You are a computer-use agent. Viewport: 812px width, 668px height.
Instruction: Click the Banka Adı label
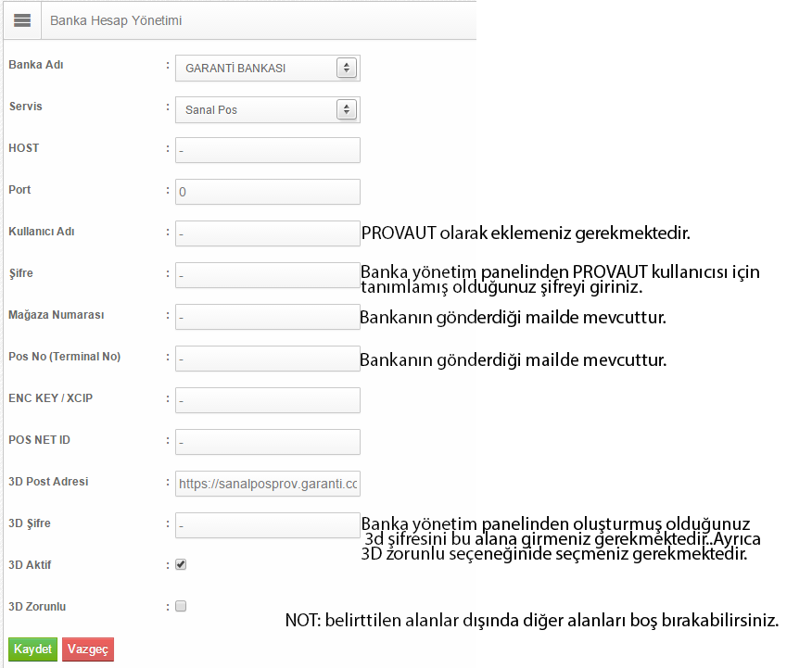click(36, 65)
